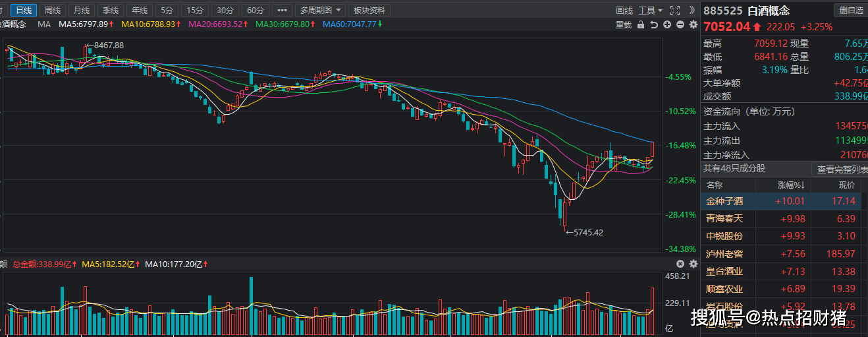Click the undo arrow icon on chart

(x=653, y=24)
